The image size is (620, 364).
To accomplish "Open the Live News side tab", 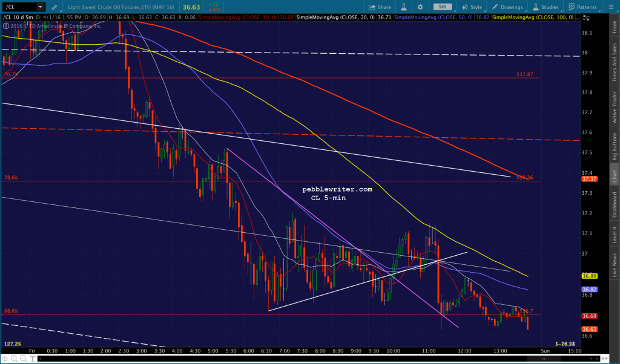I will (615, 265).
